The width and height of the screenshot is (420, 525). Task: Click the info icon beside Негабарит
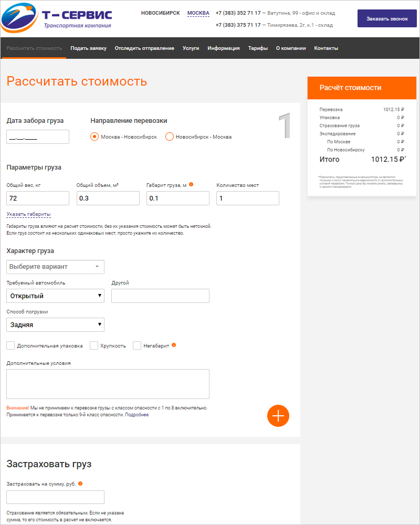pos(174,345)
